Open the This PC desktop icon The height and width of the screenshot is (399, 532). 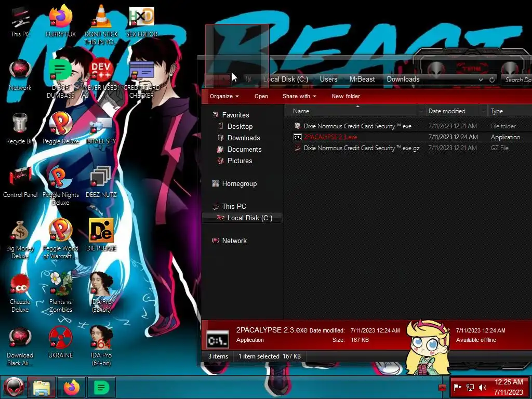tap(20, 22)
